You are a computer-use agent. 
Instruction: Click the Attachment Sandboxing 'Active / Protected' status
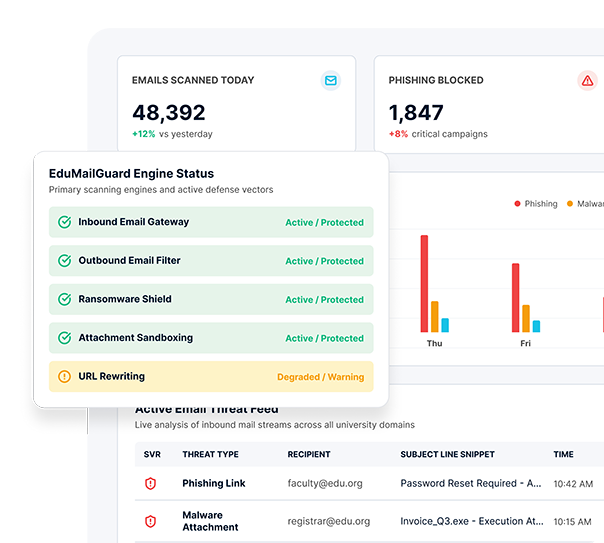(x=324, y=338)
